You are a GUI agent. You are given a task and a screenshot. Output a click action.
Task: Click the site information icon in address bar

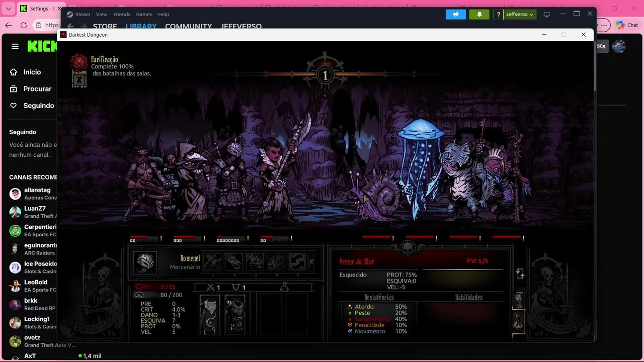(x=39, y=25)
